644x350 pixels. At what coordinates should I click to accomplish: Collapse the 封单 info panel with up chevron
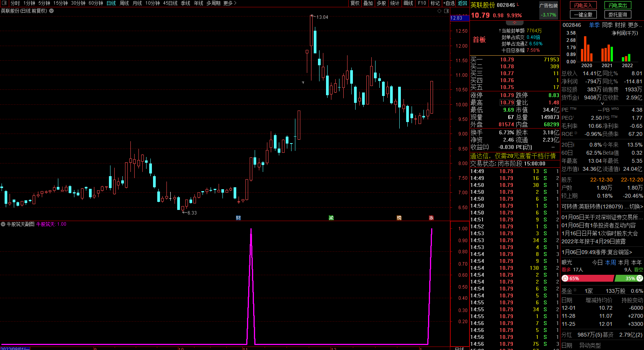tap(515, 23)
